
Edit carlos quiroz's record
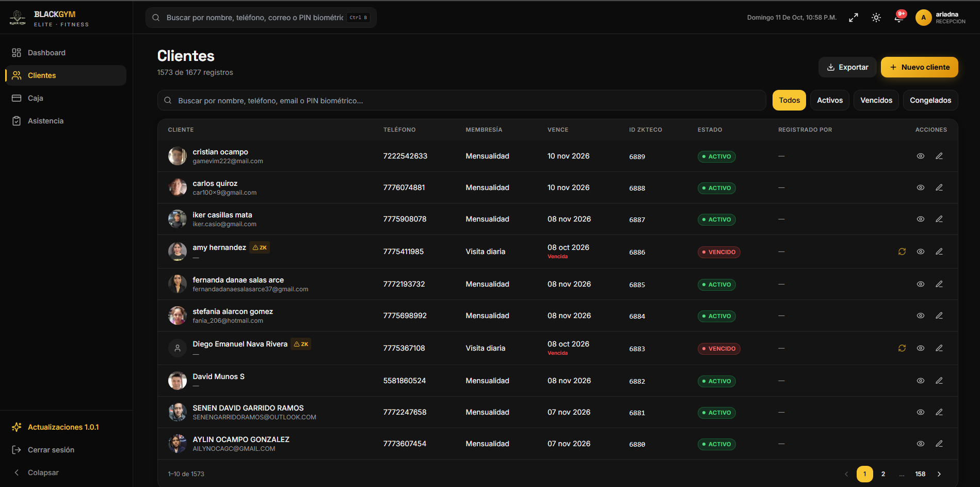point(939,187)
